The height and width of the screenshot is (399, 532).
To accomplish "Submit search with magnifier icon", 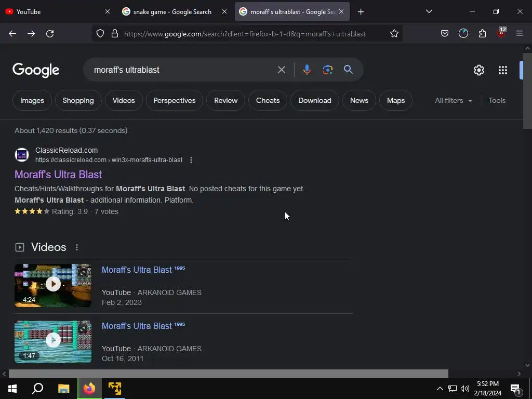I will click(x=349, y=70).
